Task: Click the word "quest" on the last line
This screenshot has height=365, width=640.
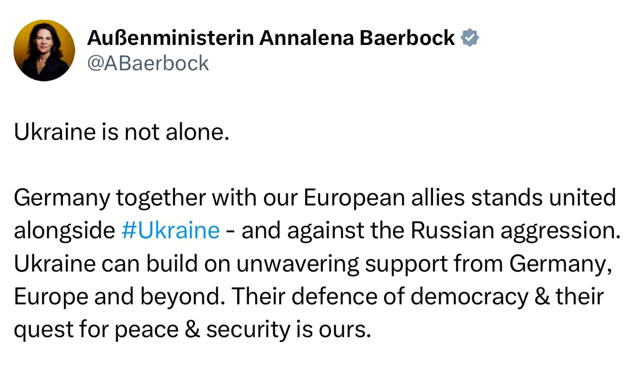Action: (43, 330)
